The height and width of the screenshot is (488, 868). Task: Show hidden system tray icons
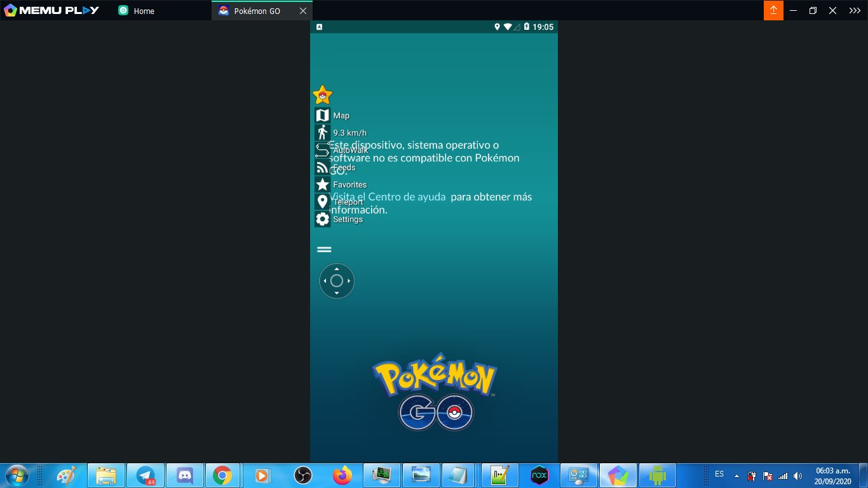click(737, 476)
